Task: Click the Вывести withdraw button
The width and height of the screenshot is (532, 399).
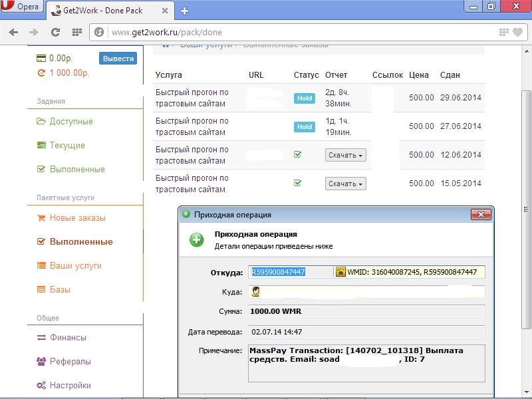Action: [118, 59]
